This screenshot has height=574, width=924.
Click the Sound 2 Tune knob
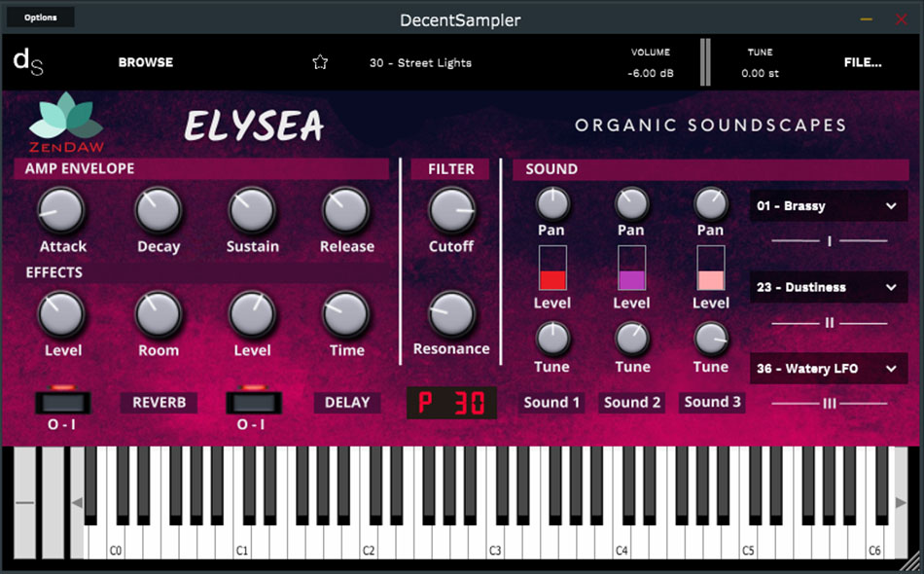pyautogui.click(x=631, y=339)
